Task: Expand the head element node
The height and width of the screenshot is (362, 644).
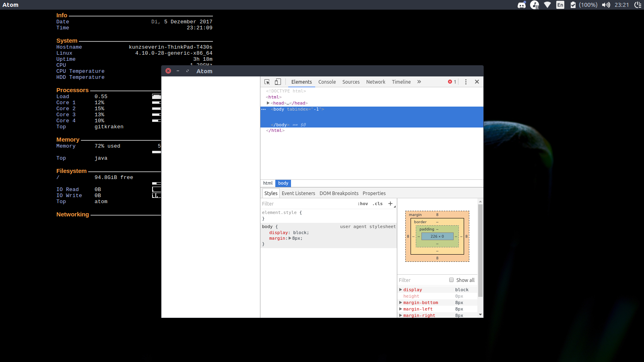Action: [268, 103]
